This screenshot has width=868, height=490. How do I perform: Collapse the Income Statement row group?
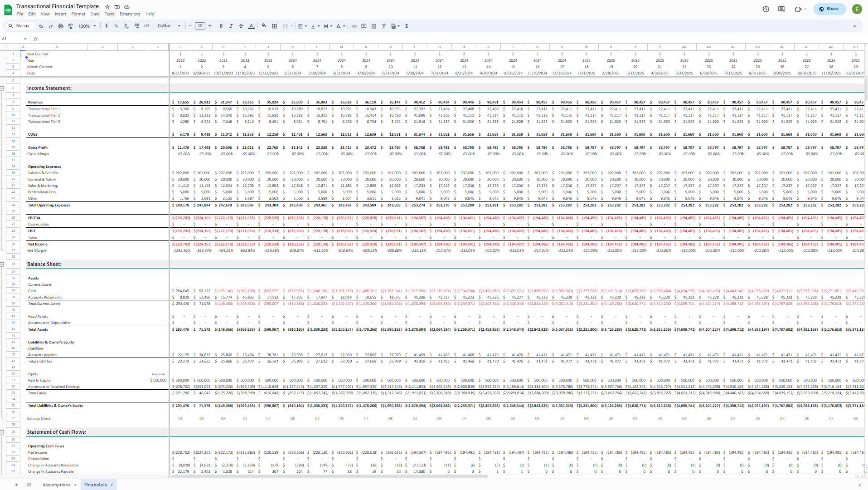[2, 88]
